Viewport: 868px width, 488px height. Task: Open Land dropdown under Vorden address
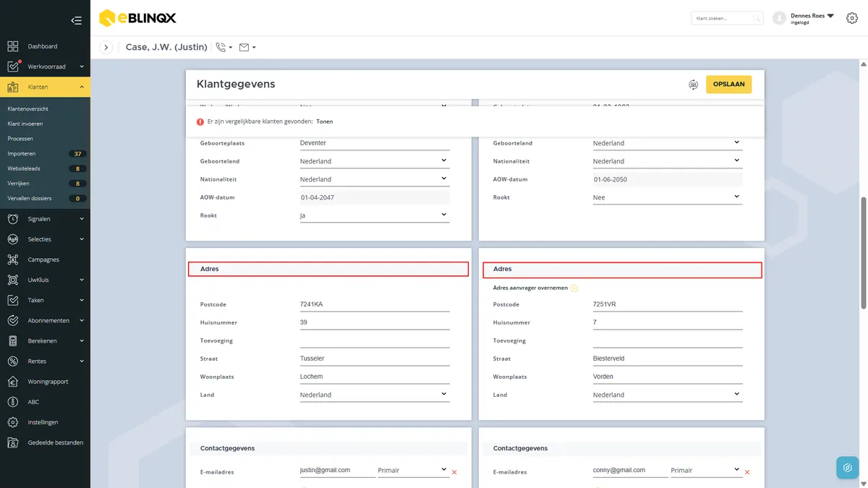coord(668,395)
